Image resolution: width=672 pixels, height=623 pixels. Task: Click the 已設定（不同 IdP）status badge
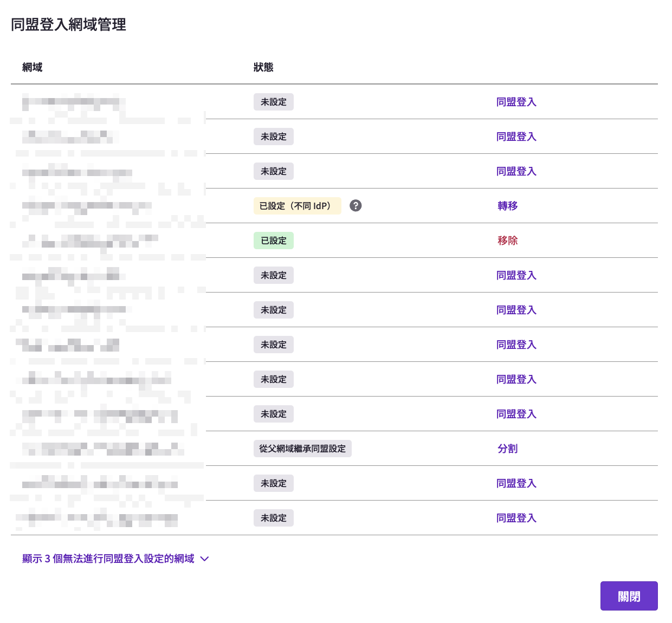coord(297,206)
